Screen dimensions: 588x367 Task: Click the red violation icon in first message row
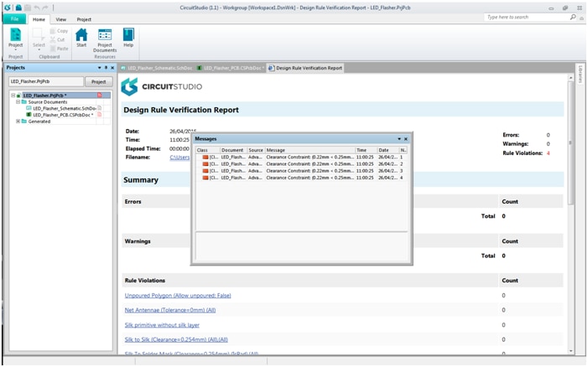[204, 158]
